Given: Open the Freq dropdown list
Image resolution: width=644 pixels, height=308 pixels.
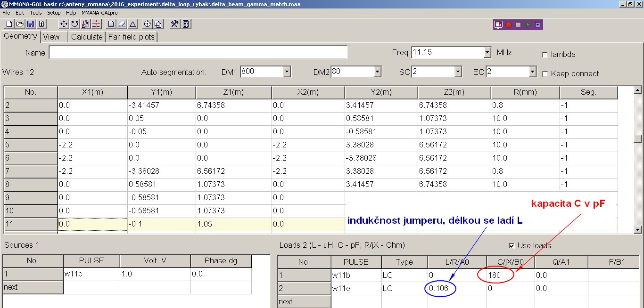Looking at the screenshot, I should pyautogui.click(x=487, y=53).
